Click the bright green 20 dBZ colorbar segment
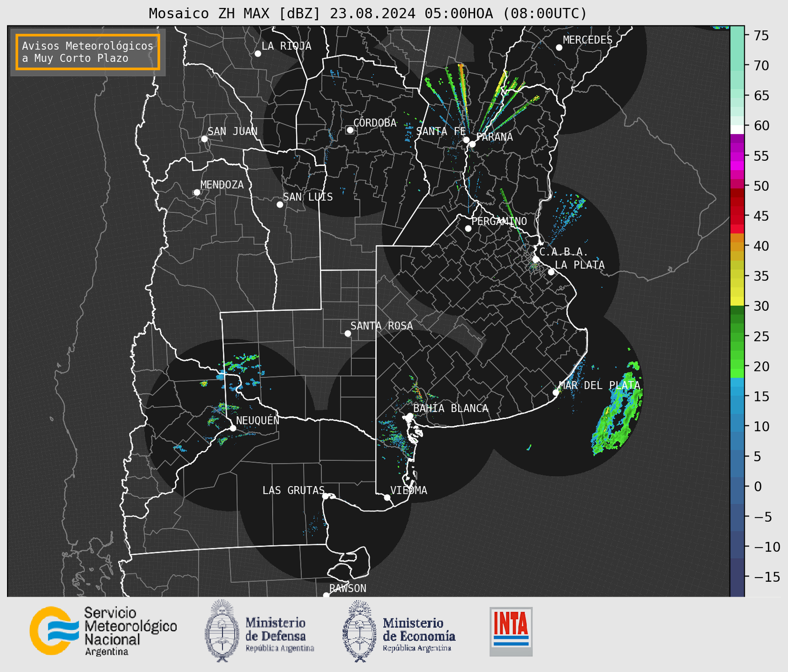788x672 pixels. pos(737,364)
